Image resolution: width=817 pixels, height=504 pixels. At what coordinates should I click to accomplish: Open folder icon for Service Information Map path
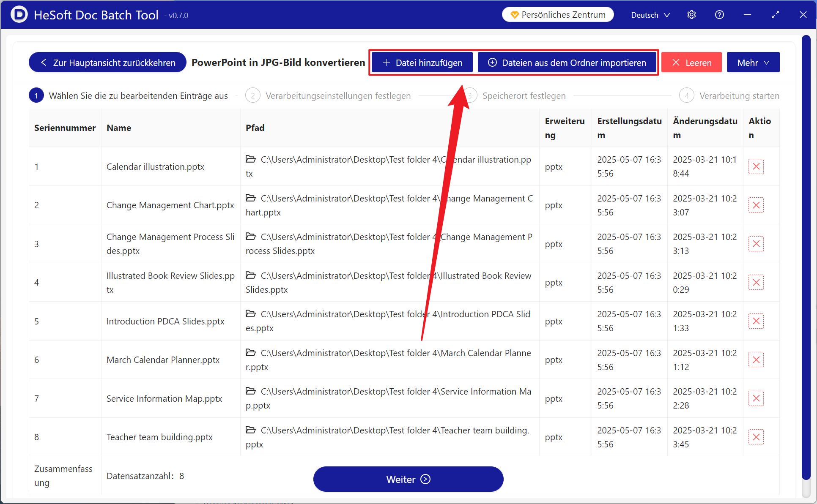pyautogui.click(x=251, y=391)
